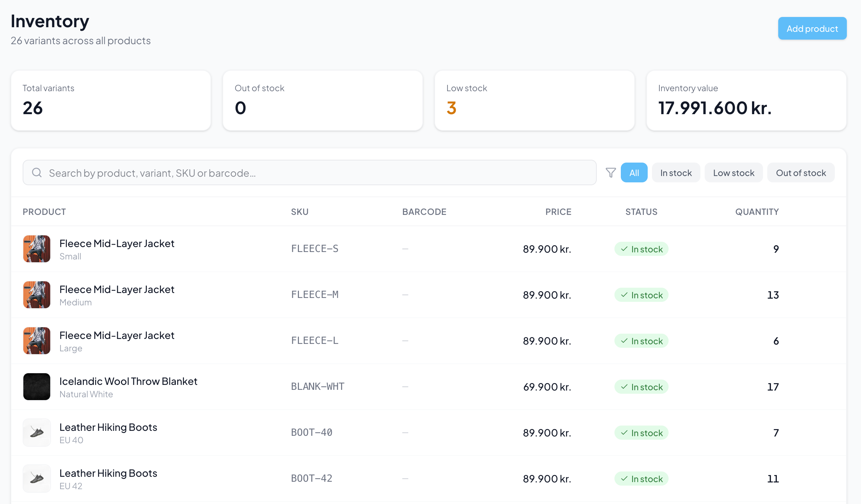Sort by the Quantity column header

(757, 212)
